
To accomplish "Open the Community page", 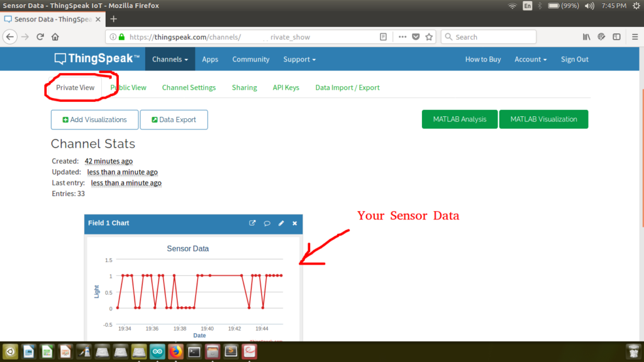I will [251, 59].
